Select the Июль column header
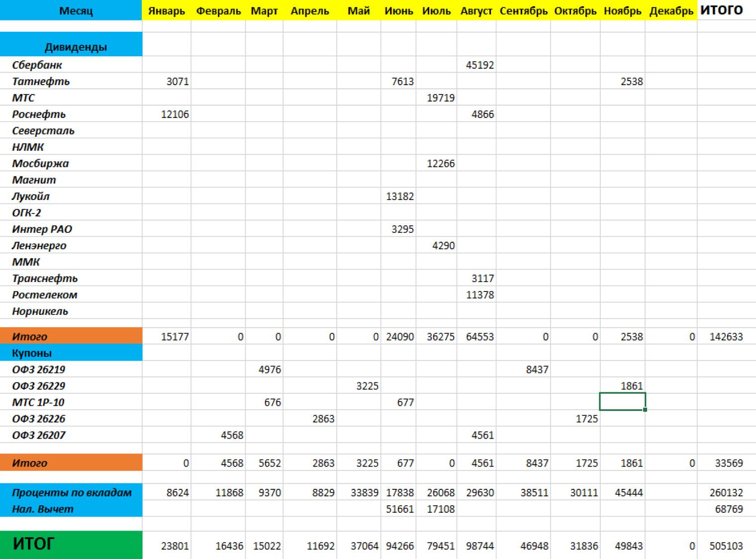The width and height of the screenshot is (756, 559). click(436, 10)
